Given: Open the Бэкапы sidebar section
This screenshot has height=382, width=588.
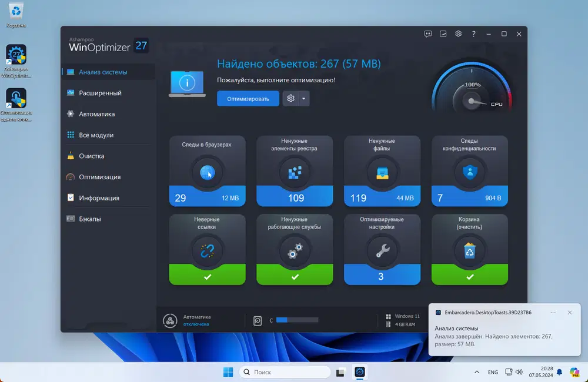Looking at the screenshot, I should [108, 219].
